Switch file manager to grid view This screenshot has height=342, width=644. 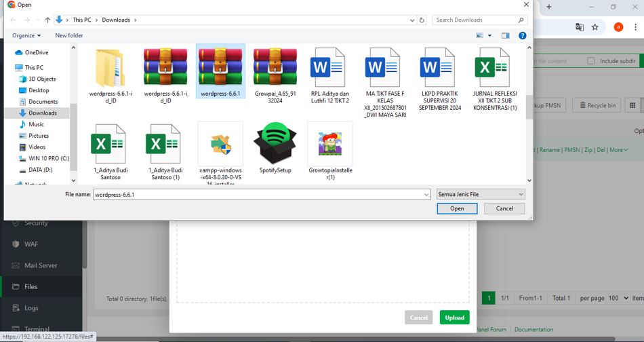pyautogui.click(x=632, y=105)
